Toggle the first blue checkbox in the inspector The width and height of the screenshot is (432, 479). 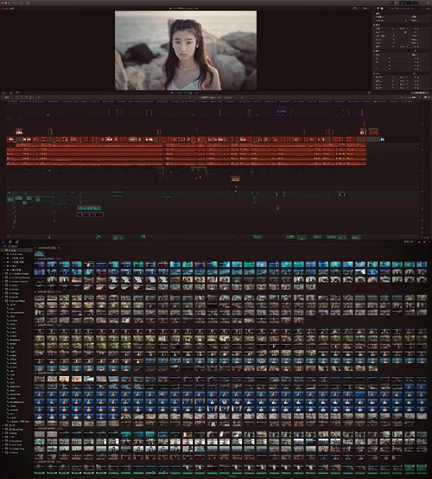coord(374,25)
